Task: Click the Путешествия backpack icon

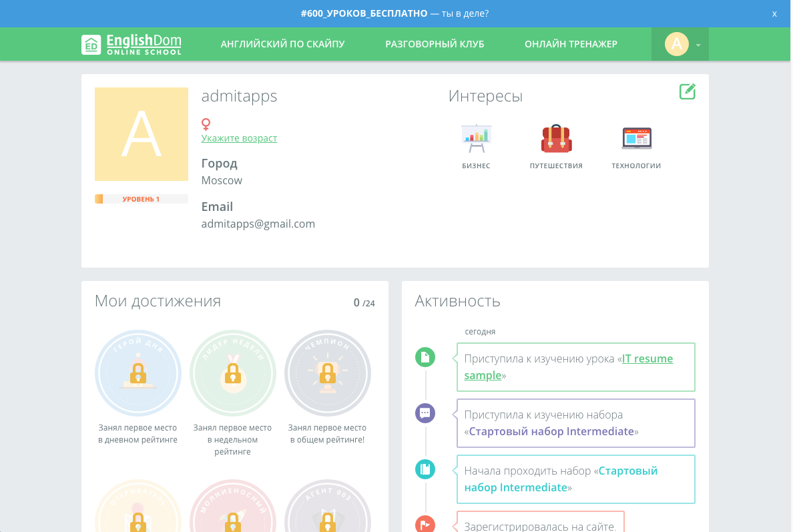Action: [x=556, y=139]
